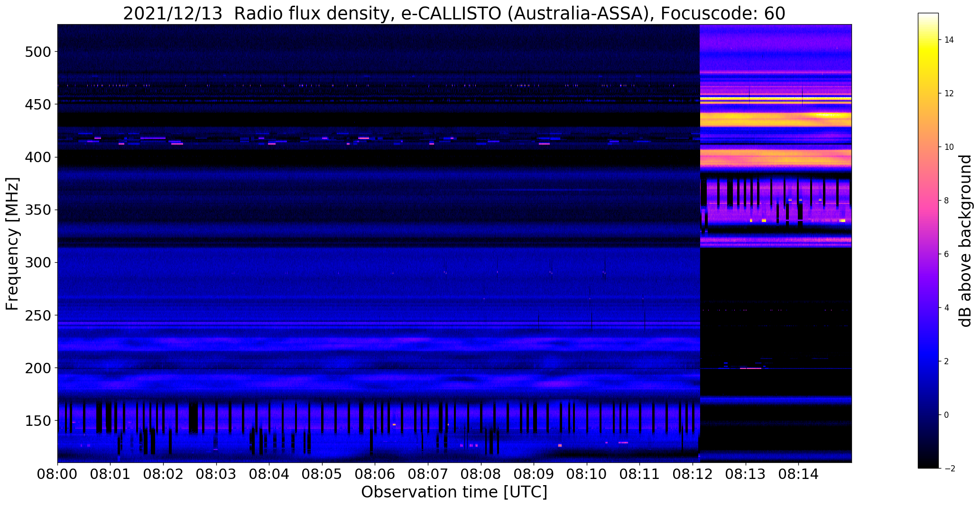The height and width of the screenshot is (506, 980).
Task: Click the colorbar tick value 14
Action: point(949,40)
